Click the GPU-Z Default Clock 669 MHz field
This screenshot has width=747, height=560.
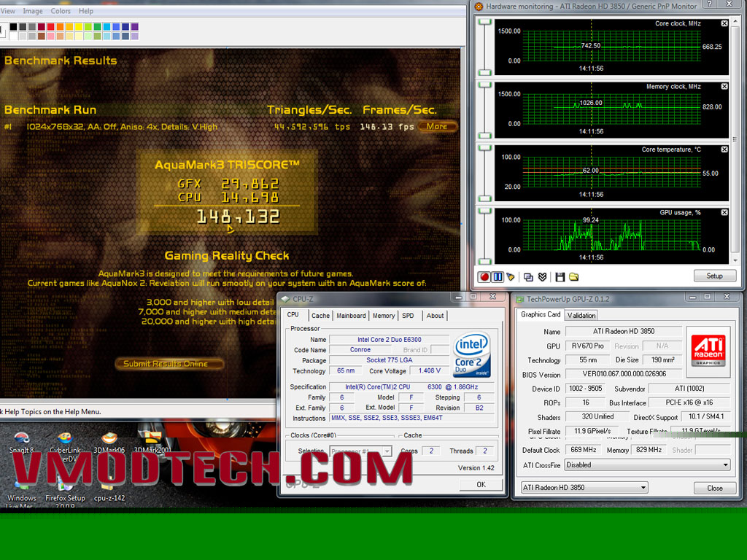pyautogui.click(x=583, y=449)
